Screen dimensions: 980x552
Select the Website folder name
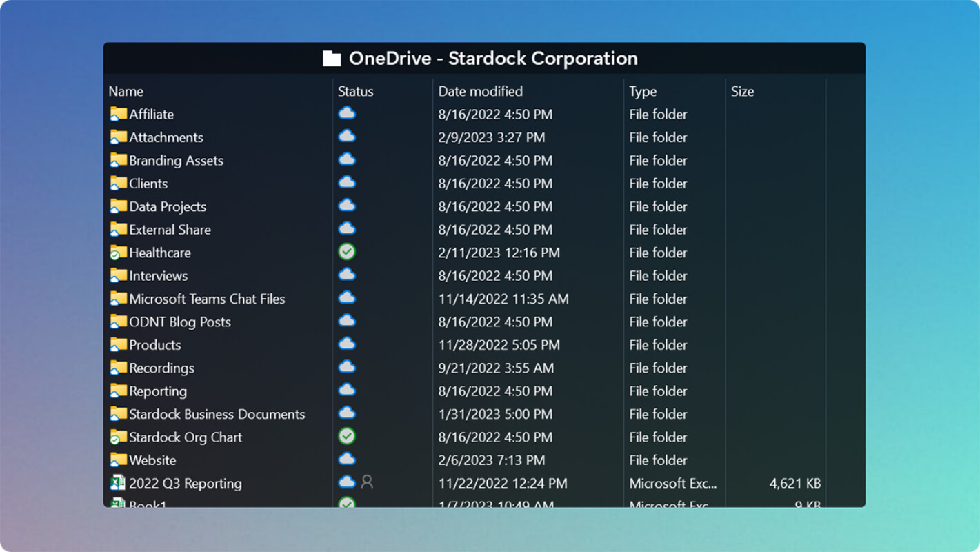coord(152,460)
